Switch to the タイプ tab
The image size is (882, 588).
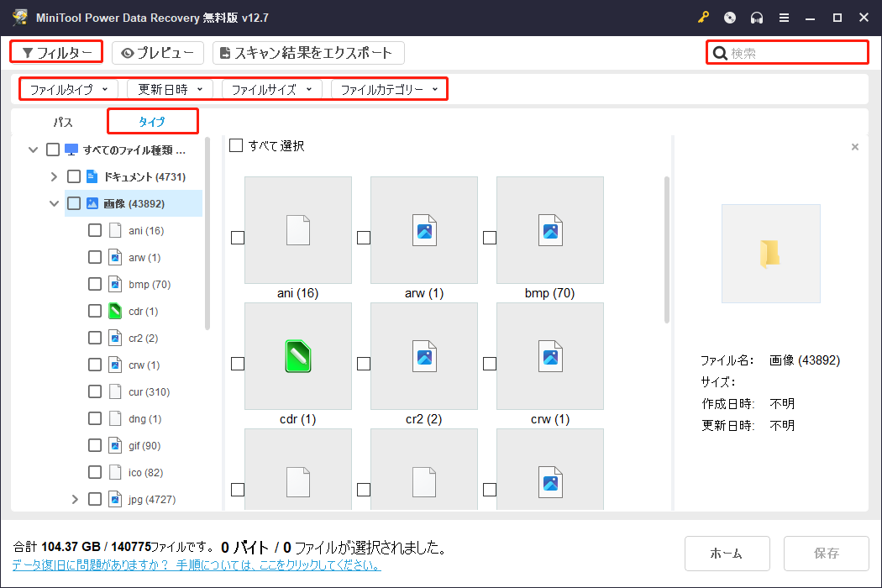click(x=152, y=121)
